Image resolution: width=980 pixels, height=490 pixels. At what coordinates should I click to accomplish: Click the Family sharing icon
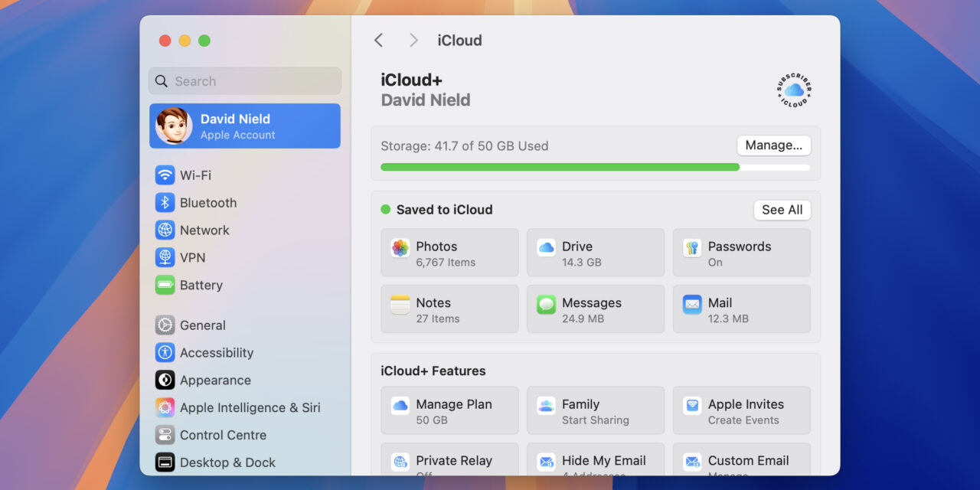tap(546, 406)
